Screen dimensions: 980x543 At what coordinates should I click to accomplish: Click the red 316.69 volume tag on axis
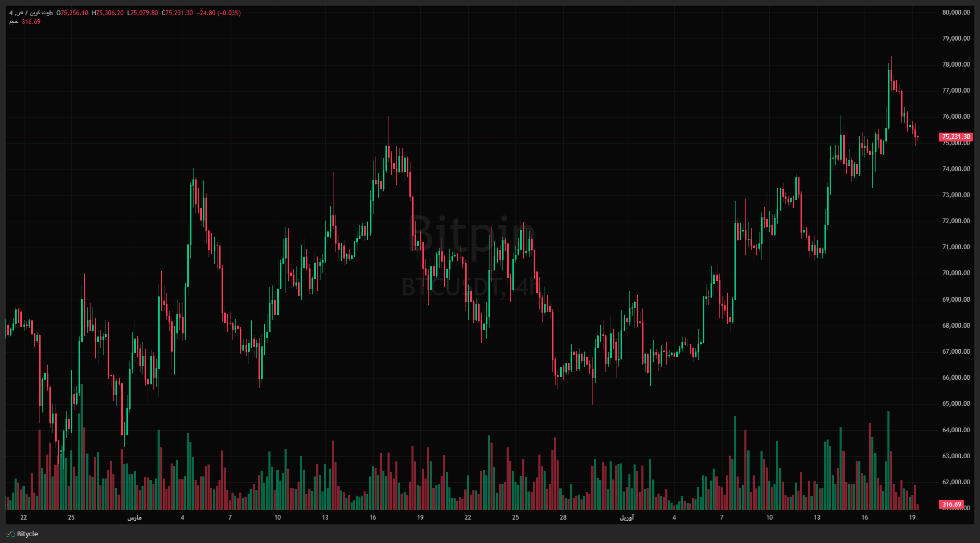[951, 504]
